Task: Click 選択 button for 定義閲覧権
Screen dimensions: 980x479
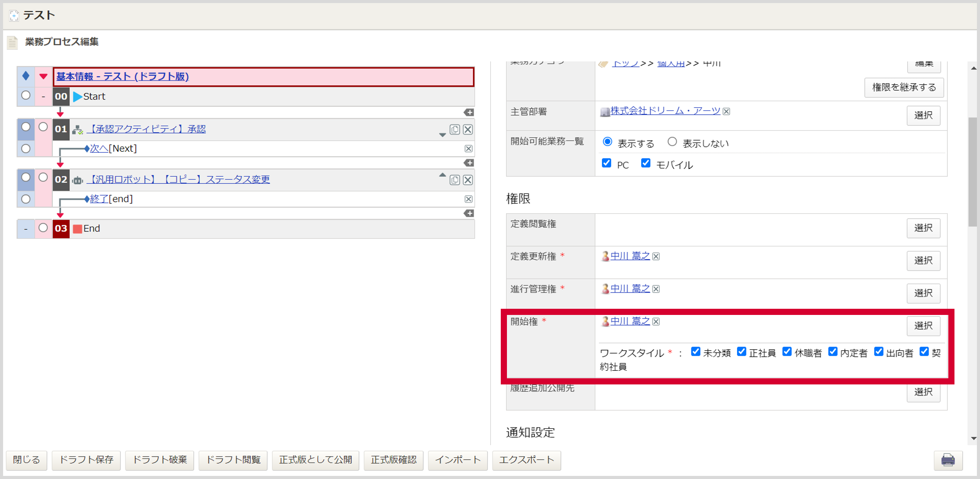Action: (x=923, y=228)
